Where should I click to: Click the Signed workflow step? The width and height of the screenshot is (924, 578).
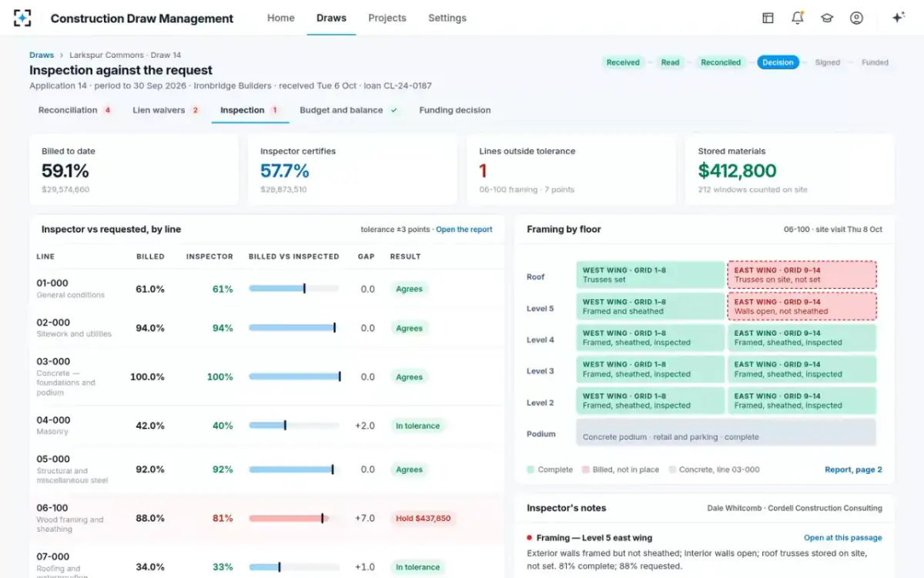[828, 62]
